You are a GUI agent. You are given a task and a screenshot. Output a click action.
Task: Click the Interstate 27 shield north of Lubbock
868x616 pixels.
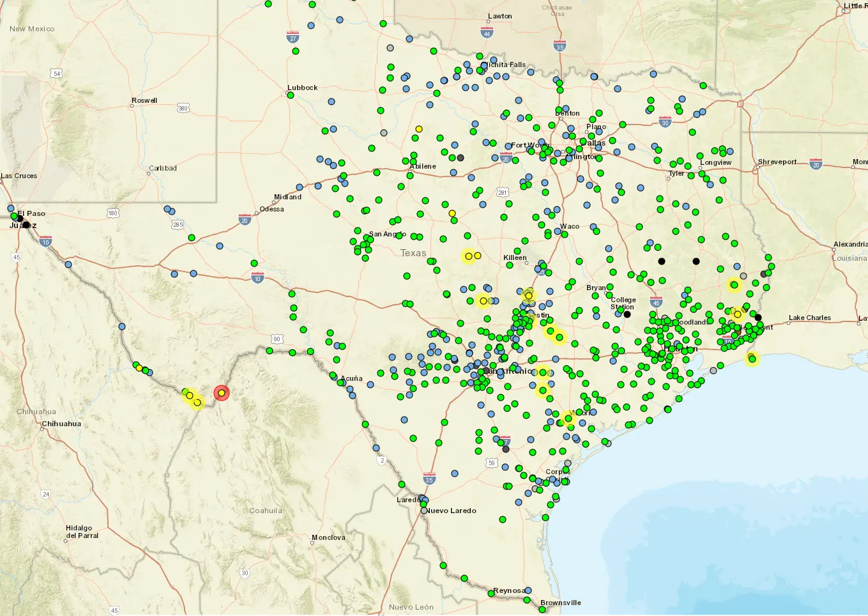293,38
